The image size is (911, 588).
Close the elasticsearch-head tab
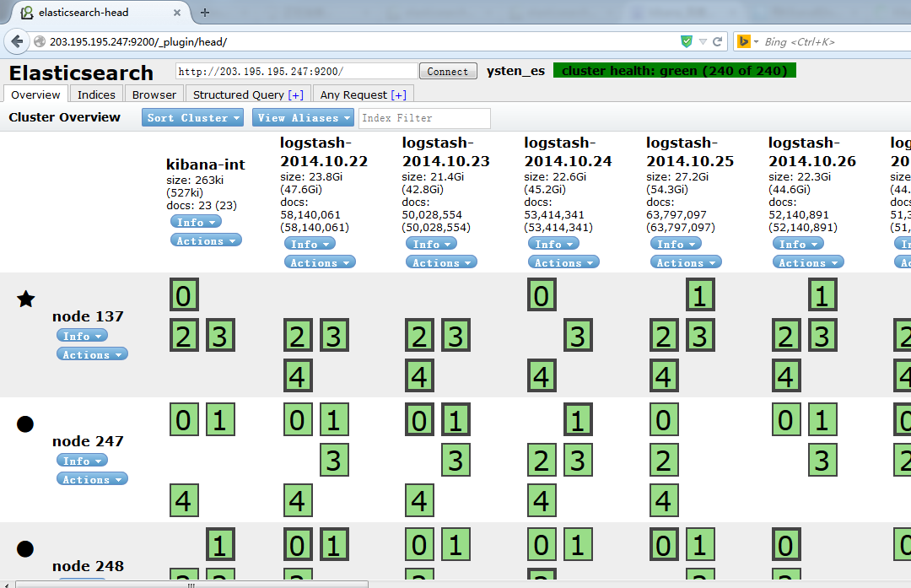[x=176, y=12]
